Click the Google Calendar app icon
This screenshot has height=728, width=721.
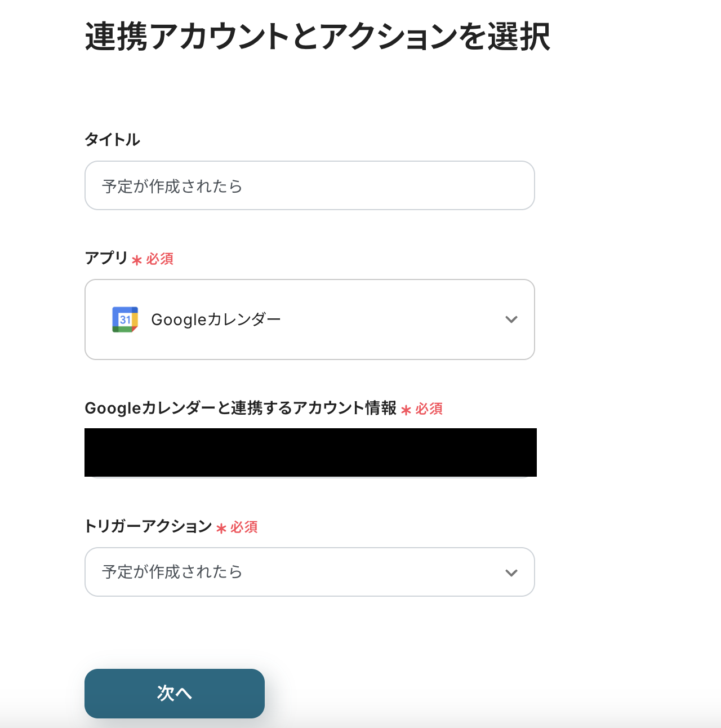point(125,319)
